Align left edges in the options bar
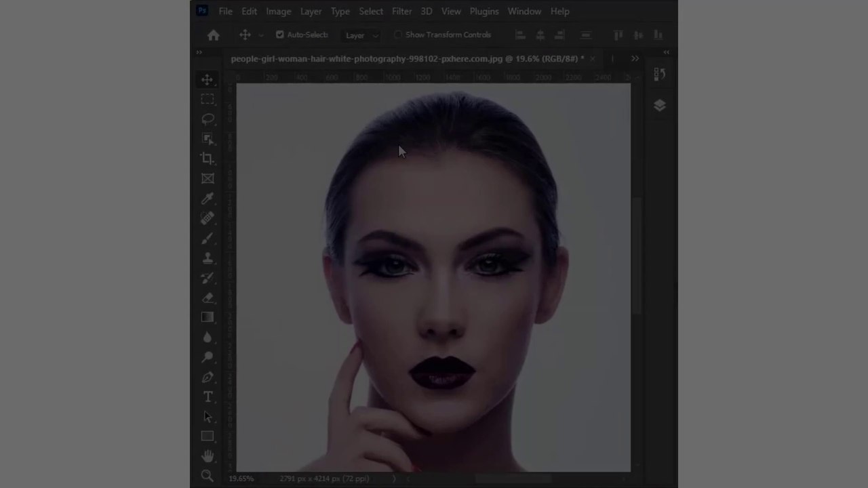This screenshot has height=488, width=868. 520,35
